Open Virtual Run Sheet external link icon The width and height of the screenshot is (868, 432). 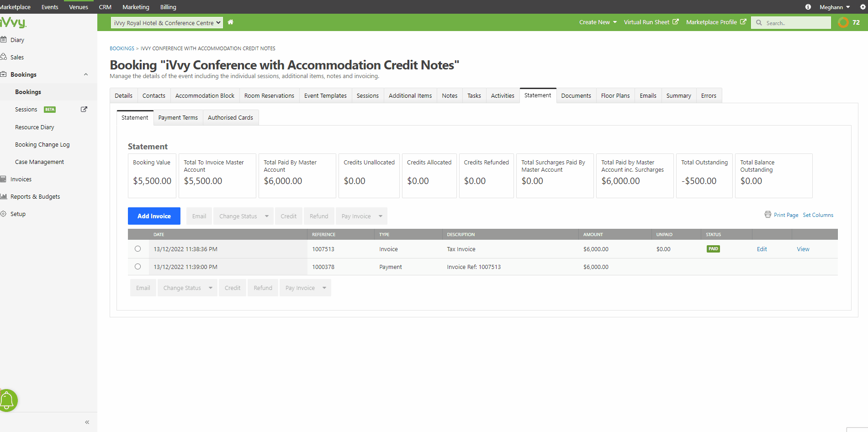(x=676, y=21)
